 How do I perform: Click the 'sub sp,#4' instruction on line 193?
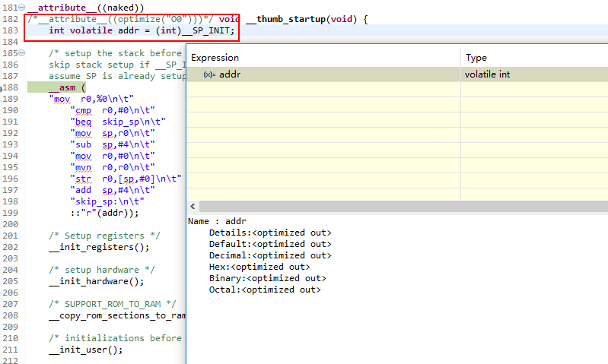coord(113,144)
